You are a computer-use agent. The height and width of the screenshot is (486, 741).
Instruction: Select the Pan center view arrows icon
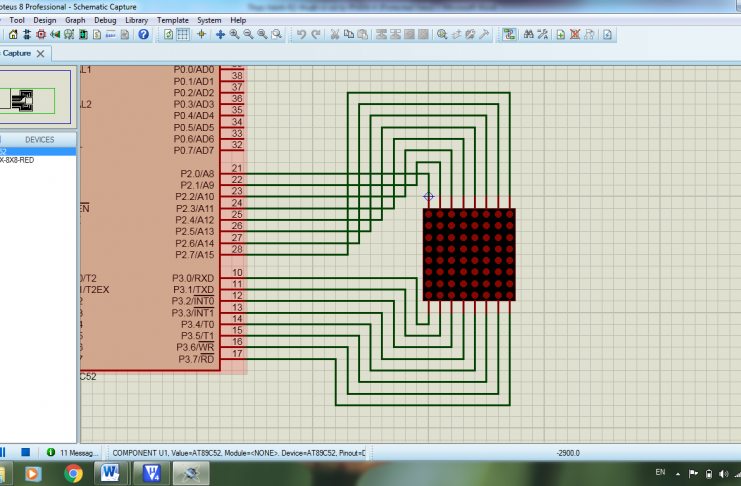pos(220,35)
